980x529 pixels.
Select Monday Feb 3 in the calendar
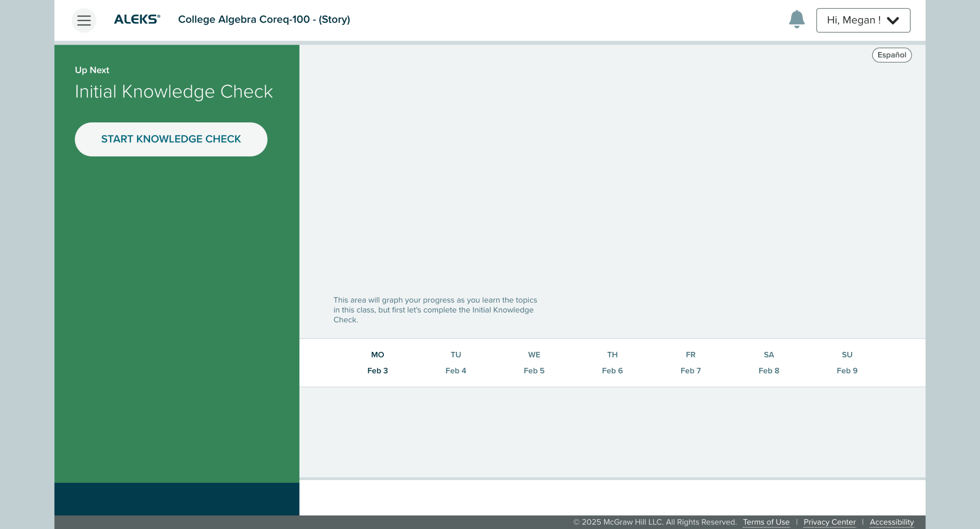click(377, 363)
